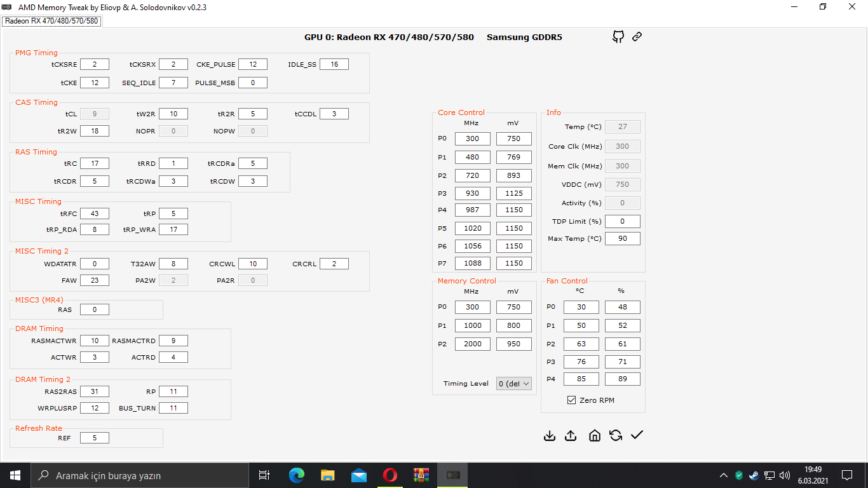Open the Mail app on the taskbar
The height and width of the screenshot is (488, 868).
coord(358,475)
